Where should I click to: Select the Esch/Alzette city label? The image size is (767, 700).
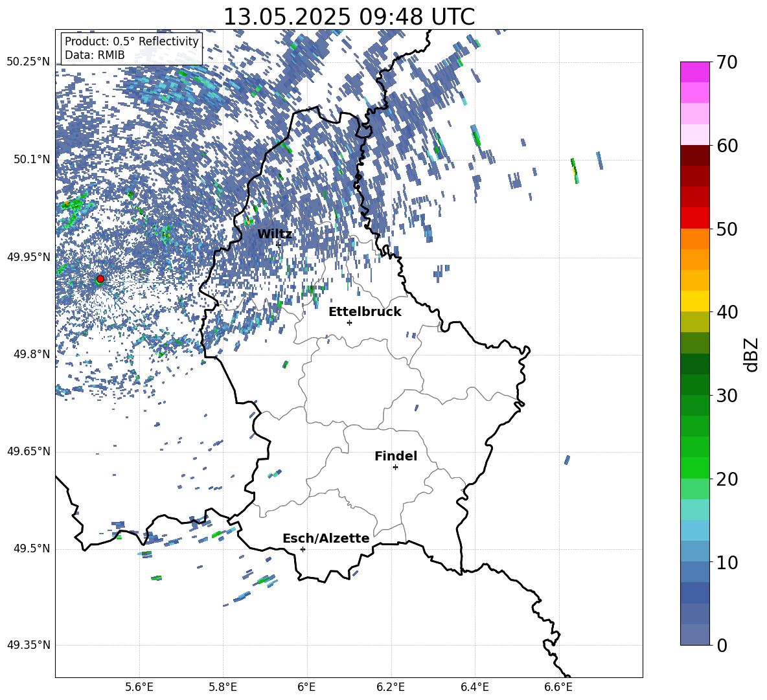pos(326,538)
